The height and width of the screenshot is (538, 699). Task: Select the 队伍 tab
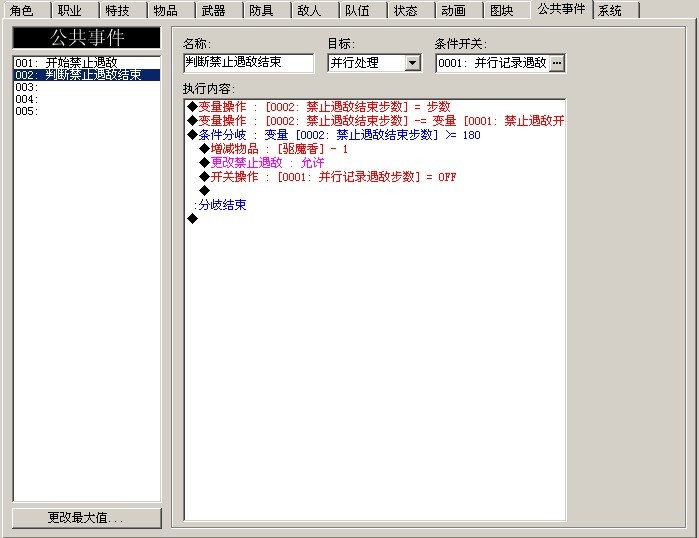pyautogui.click(x=362, y=10)
